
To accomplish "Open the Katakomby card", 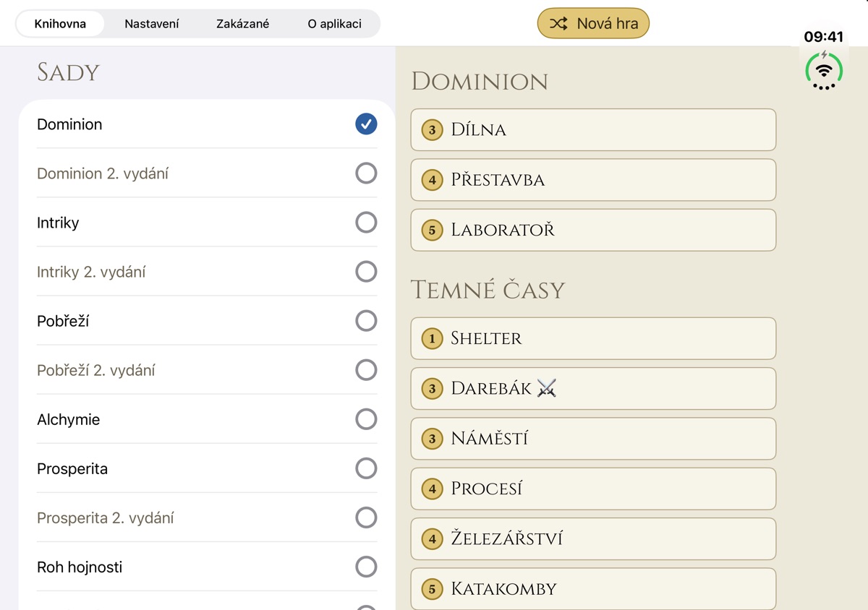I will pos(593,589).
